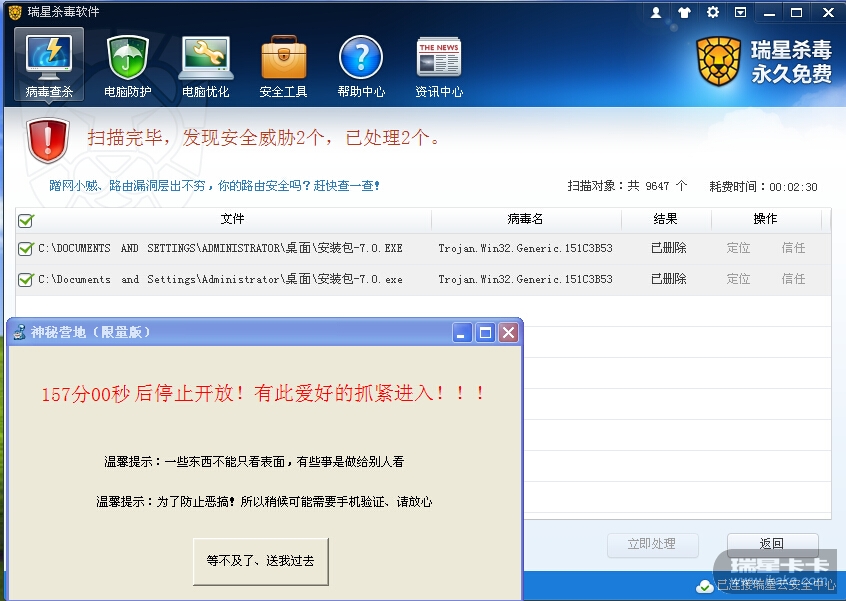This screenshot has width=846, height=601.
Task: Open settings gear icon in title bar
Action: 713,12
